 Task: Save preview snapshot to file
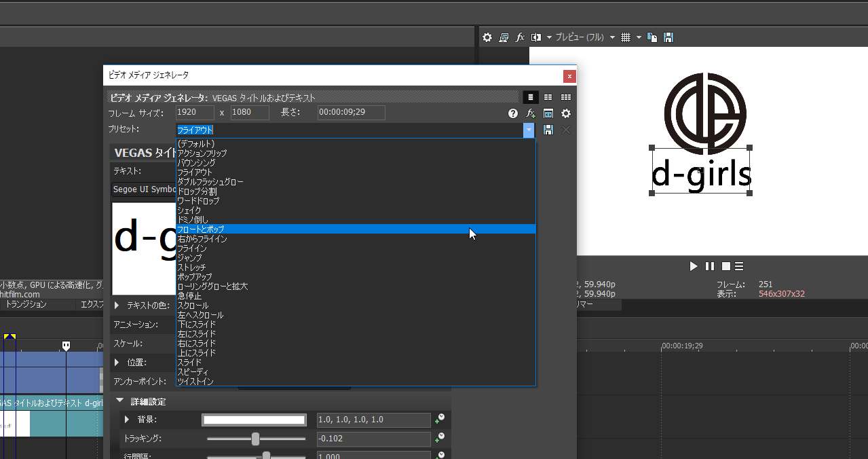[668, 37]
